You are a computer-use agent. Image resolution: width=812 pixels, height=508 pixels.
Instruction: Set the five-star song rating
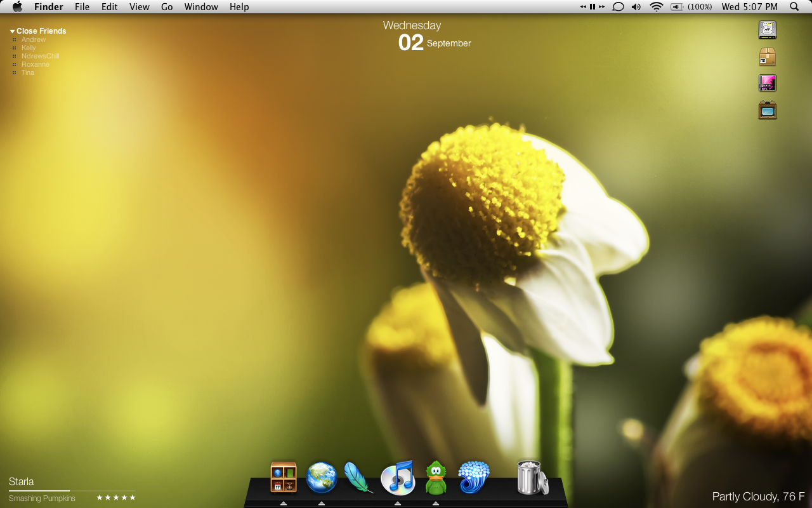pyautogui.click(x=116, y=498)
